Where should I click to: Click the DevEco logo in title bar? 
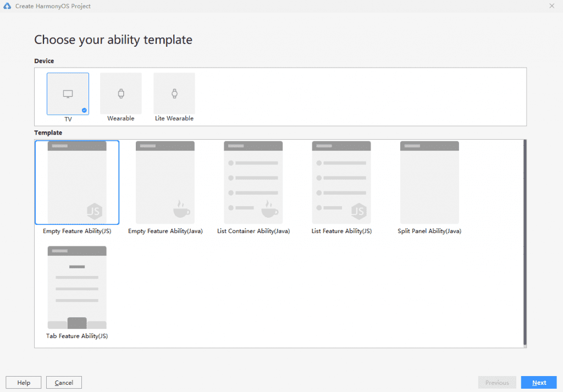tap(7, 6)
